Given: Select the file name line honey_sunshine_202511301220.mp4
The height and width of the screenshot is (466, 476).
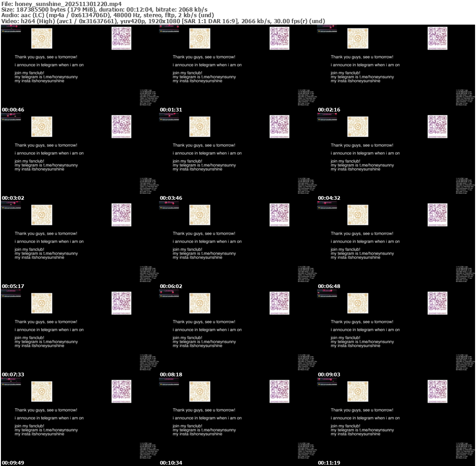Looking at the screenshot, I should (61, 4).
